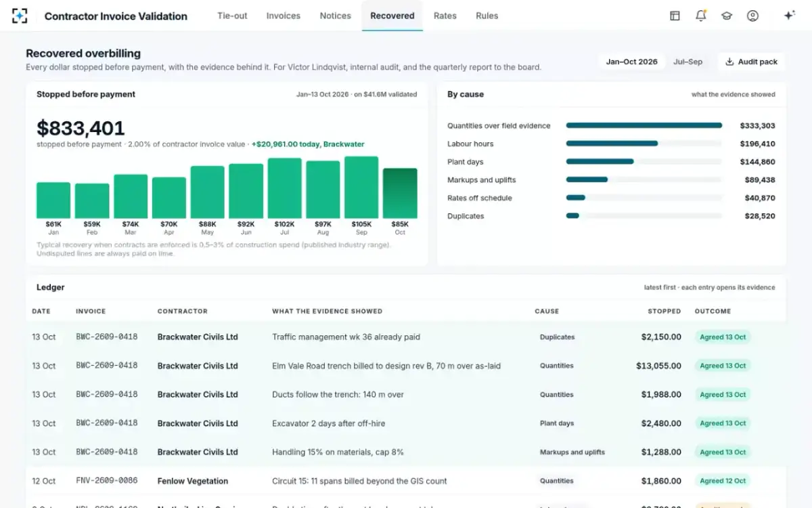The image size is (812, 508).
Task: Click the January $61K bar
Action: (x=53, y=200)
